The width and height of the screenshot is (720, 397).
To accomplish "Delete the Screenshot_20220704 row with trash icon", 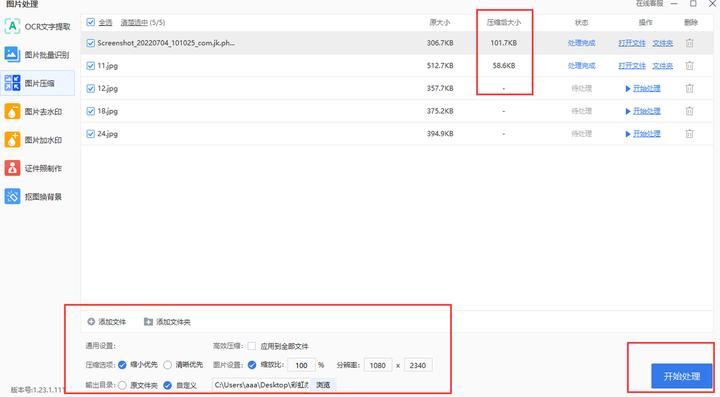I will (x=689, y=43).
